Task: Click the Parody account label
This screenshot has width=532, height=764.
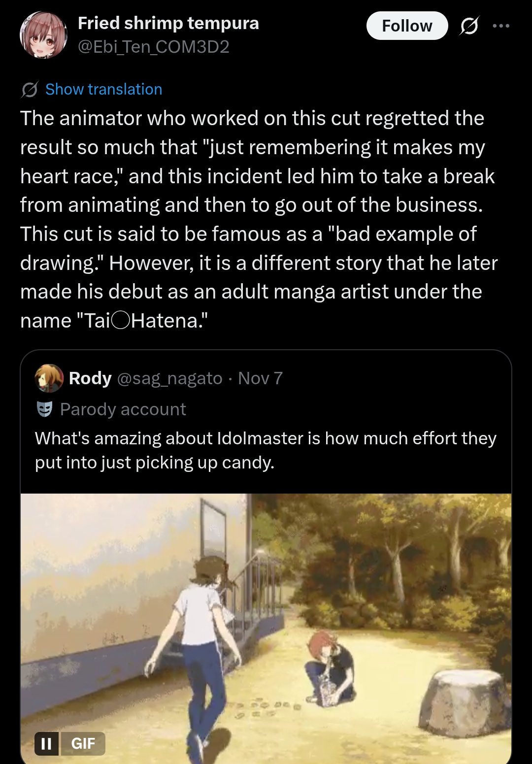Action: click(x=123, y=409)
